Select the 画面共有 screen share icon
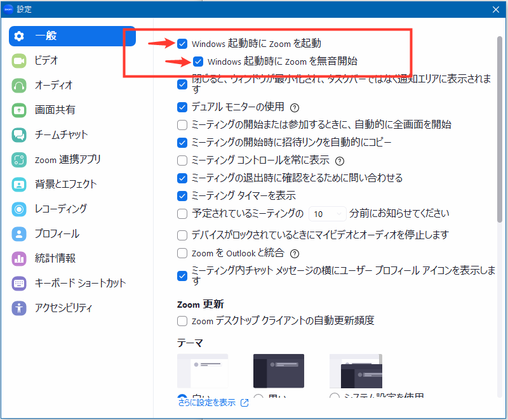 (x=19, y=110)
